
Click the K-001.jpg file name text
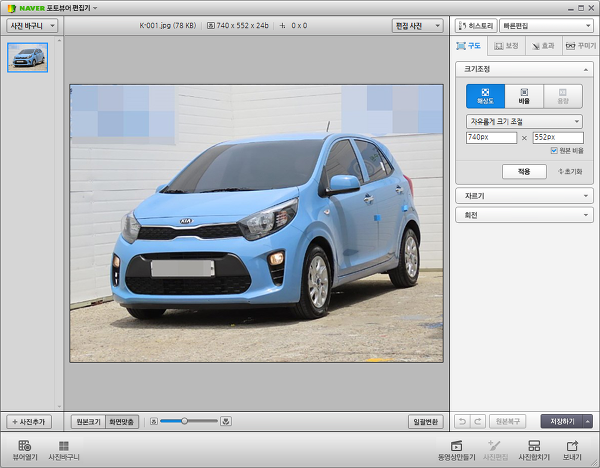[155, 26]
